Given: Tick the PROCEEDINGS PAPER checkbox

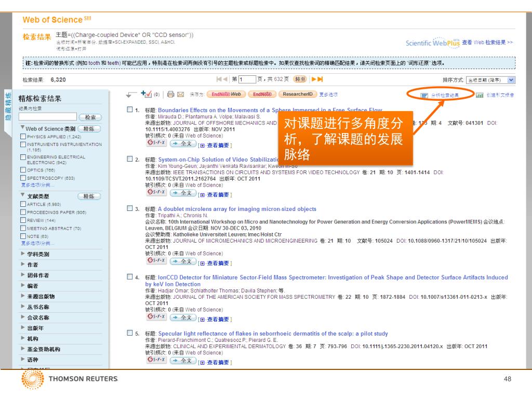Looking at the screenshot, I should coord(23,212).
